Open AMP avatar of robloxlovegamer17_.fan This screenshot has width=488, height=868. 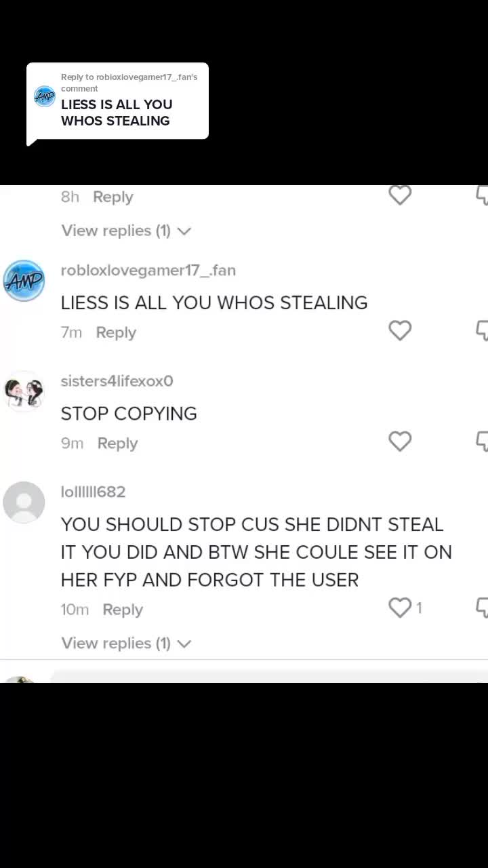tap(24, 280)
